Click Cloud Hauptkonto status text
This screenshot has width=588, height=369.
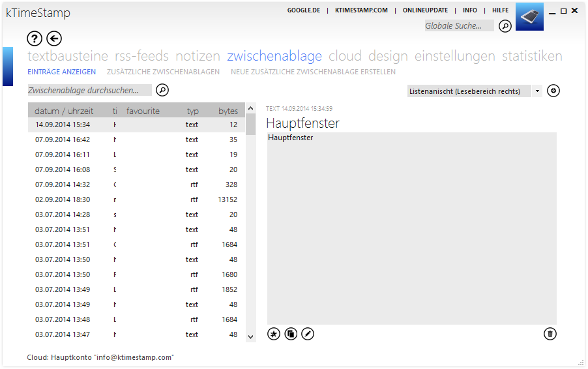click(100, 357)
